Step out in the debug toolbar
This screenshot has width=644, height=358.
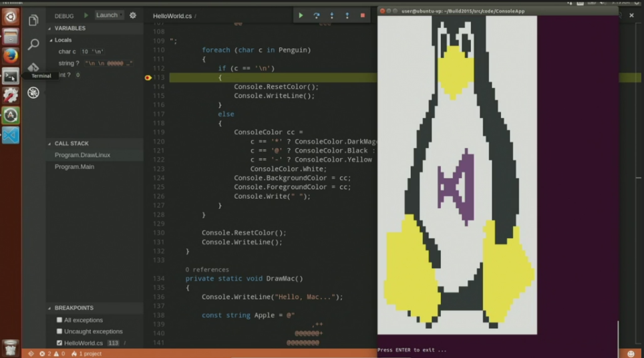click(x=347, y=15)
